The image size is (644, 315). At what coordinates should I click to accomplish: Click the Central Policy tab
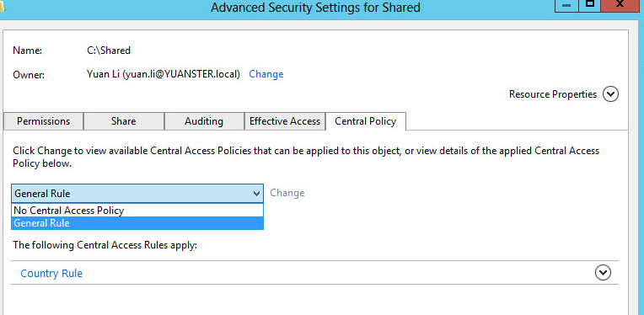pyautogui.click(x=366, y=121)
